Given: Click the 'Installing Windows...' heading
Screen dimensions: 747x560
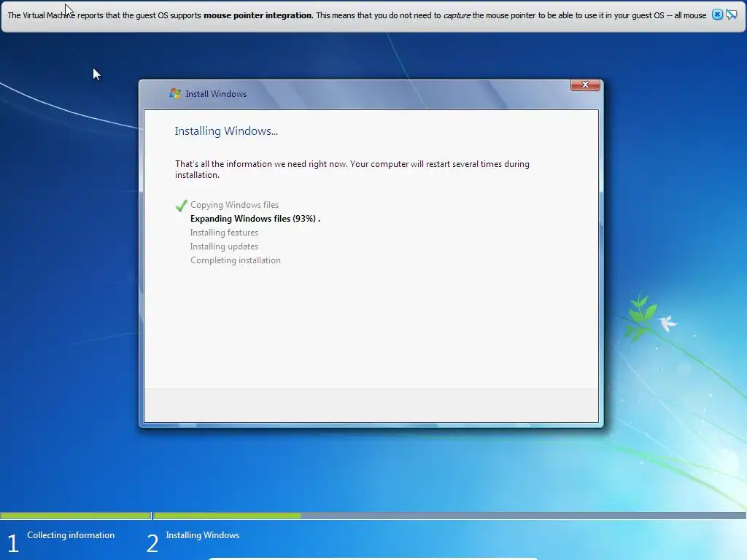Looking at the screenshot, I should point(226,131).
